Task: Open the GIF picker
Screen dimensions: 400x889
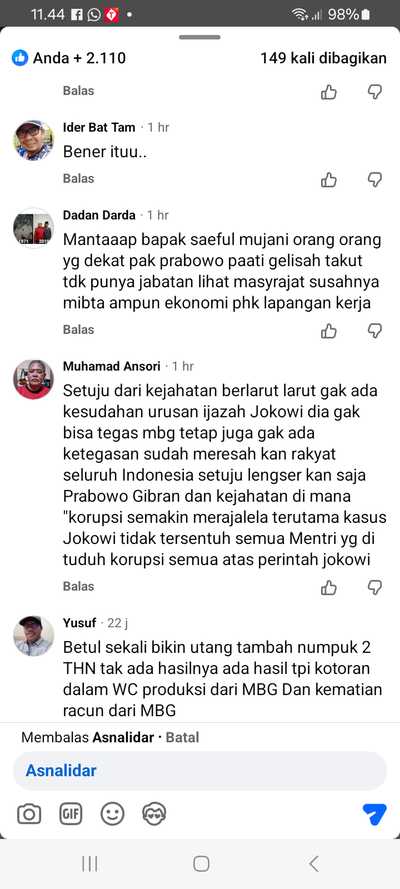Action: point(71,814)
